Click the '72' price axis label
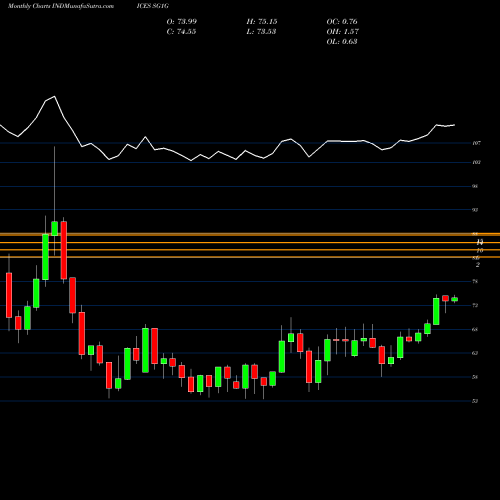The image size is (500, 500). (475, 305)
